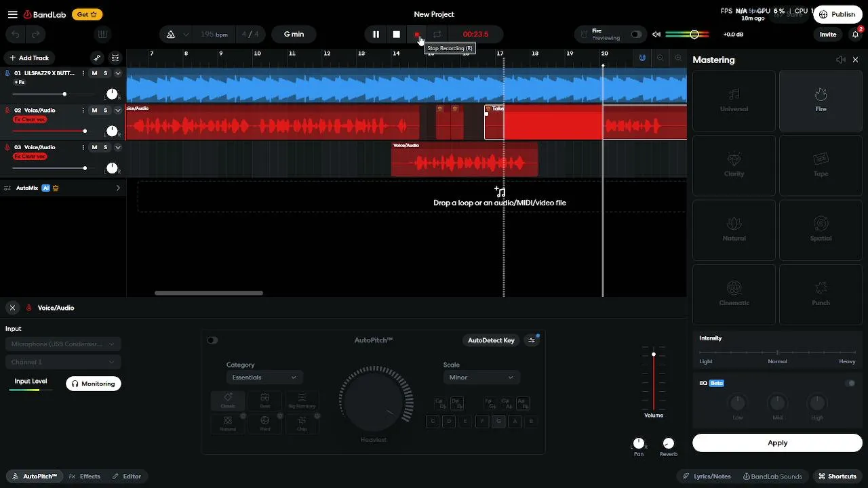The height and width of the screenshot is (488, 868).
Task: Close the Mastering panel
Action: pos(855,60)
